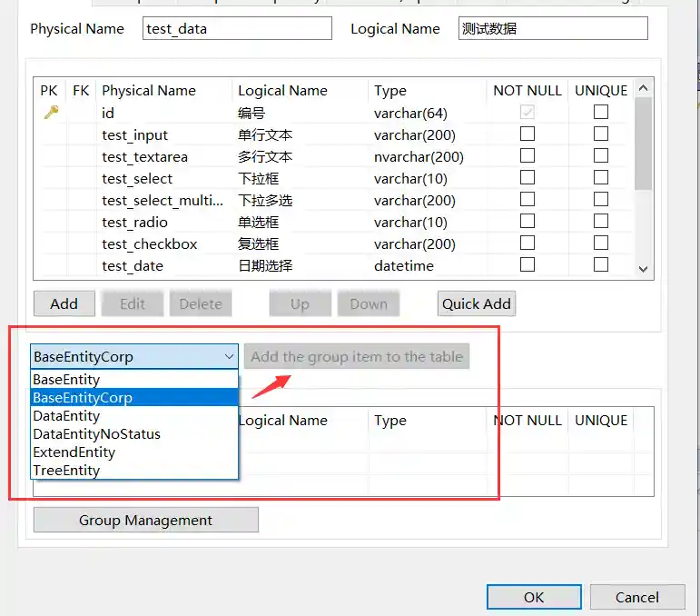Toggle NOT NULL for test_select
Screen dimensions: 700x616
click(527, 177)
